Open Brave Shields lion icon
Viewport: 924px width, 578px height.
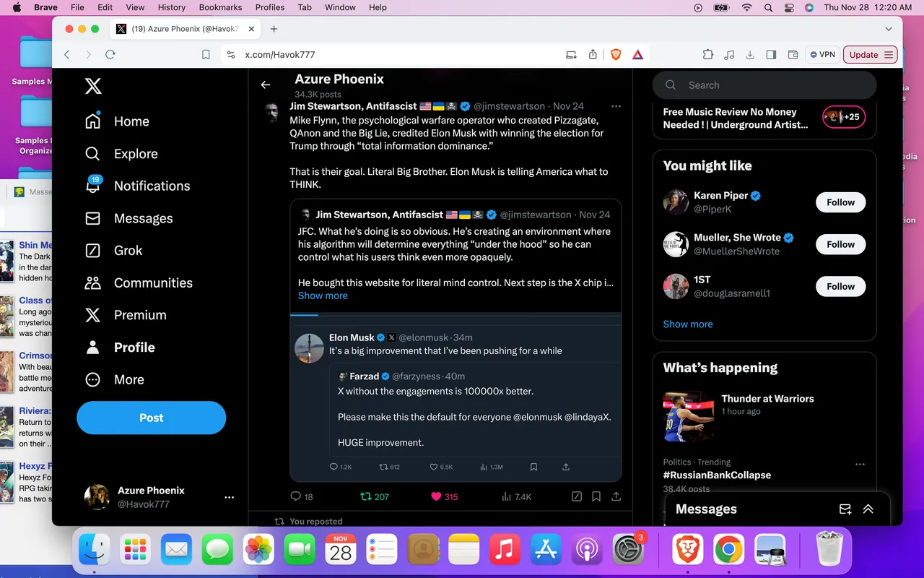616,54
